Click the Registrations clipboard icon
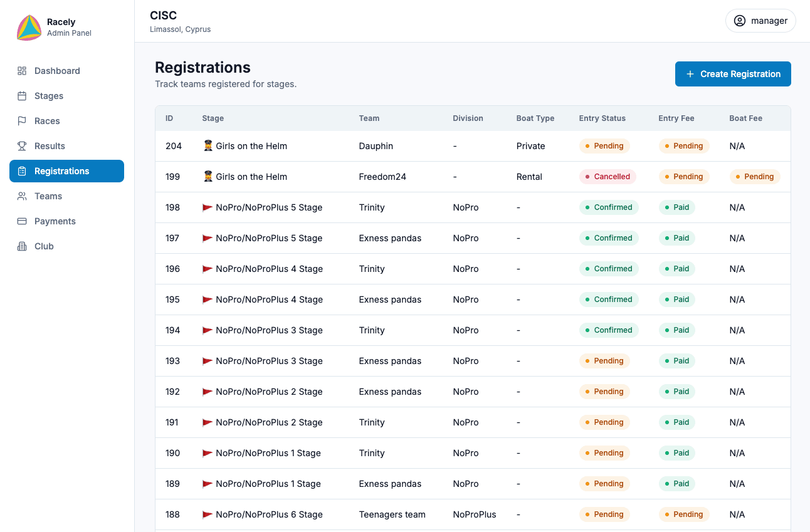This screenshot has width=810, height=532. click(x=23, y=171)
